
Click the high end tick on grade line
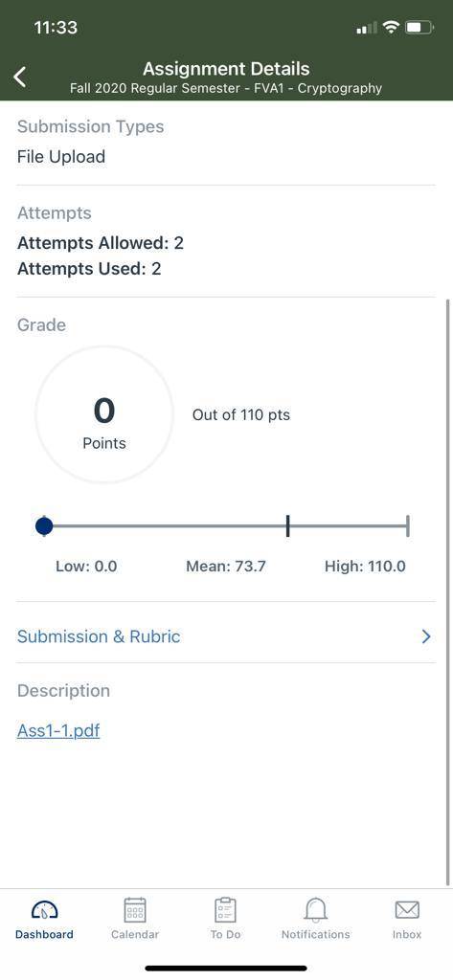pyautogui.click(x=408, y=526)
